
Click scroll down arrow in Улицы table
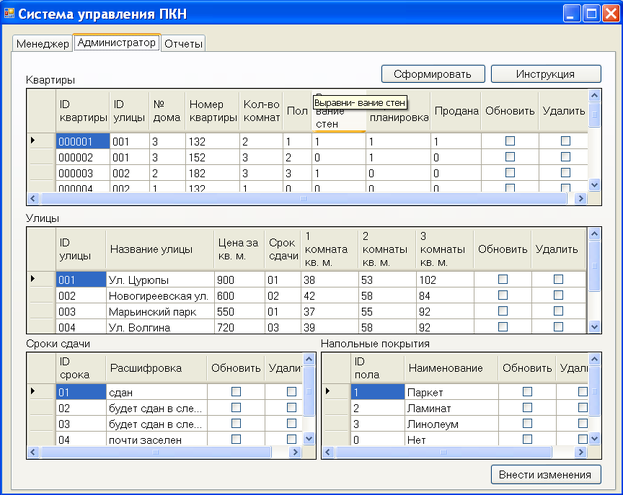point(594,326)
